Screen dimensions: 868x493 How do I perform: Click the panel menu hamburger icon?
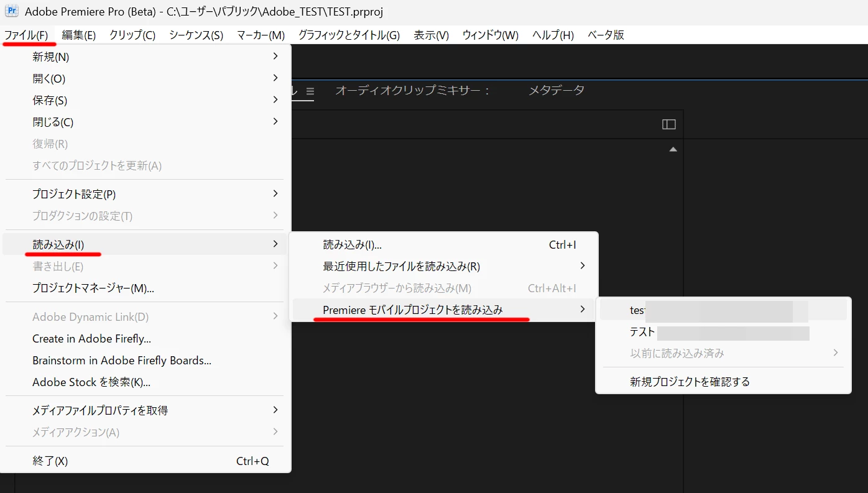pos(310,91)
